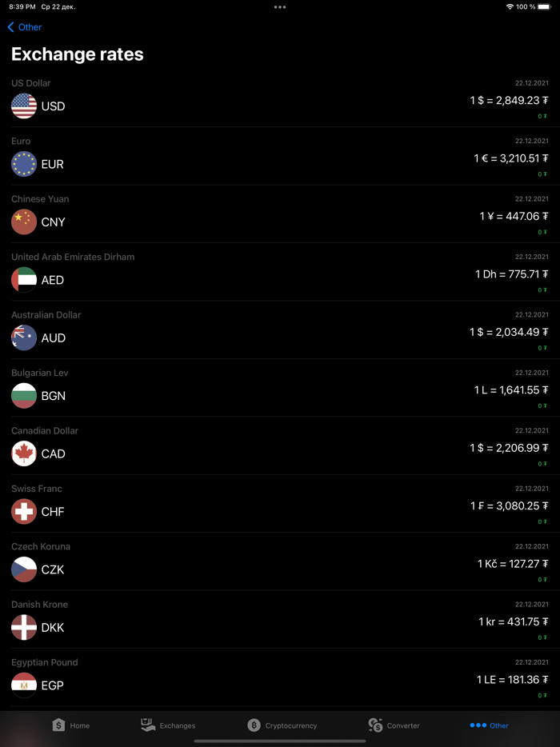This screenshot has height=747, width=560.
Task: Tap the US flag icon next to USD
Action: [x=23, y=106]
